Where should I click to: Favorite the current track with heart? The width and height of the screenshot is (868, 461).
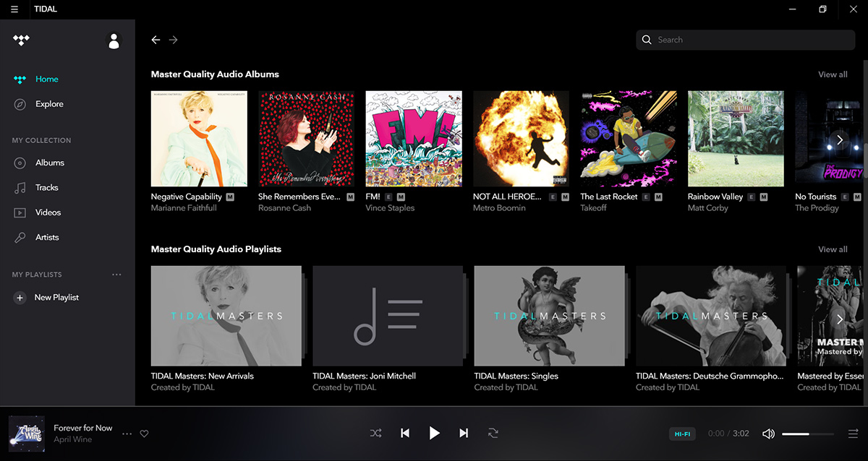(144, 434)
